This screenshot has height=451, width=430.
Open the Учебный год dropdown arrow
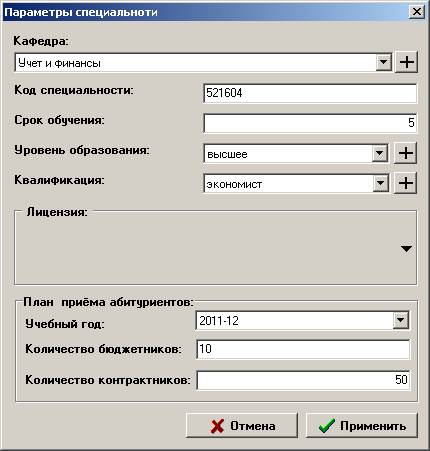pos(400,321)
